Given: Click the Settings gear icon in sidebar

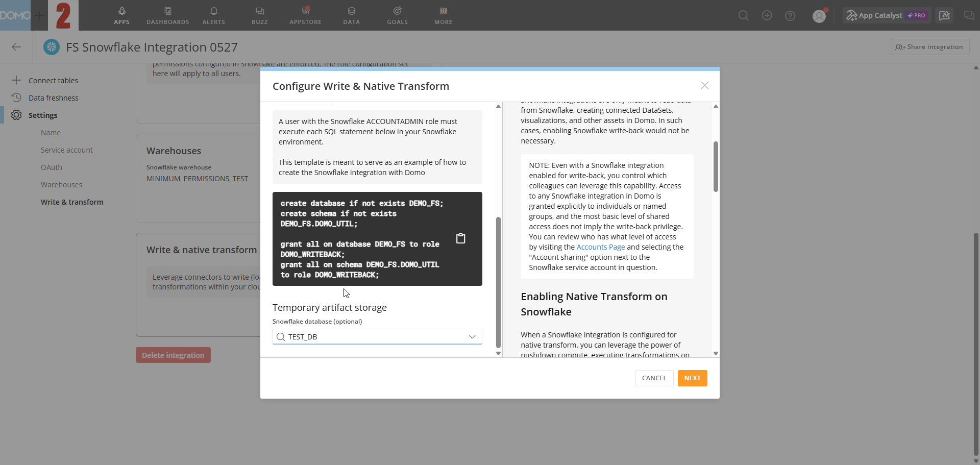Looking at the screenshot, I should [16, 115].
